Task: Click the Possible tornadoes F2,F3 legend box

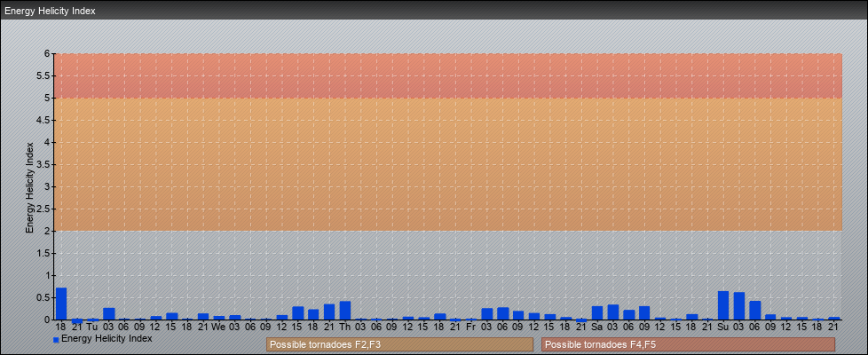Action: 399,344
